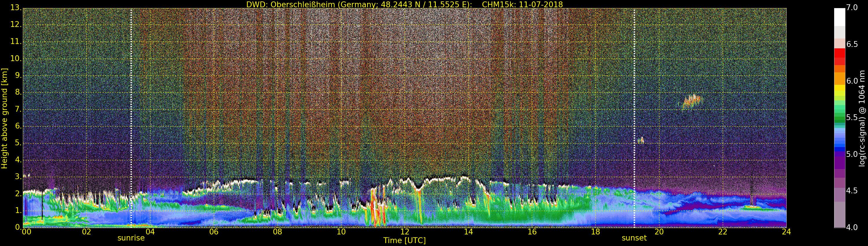Click the 4 km tick label on the height axis
868x246 pixels.
click(x=18, y=160)
